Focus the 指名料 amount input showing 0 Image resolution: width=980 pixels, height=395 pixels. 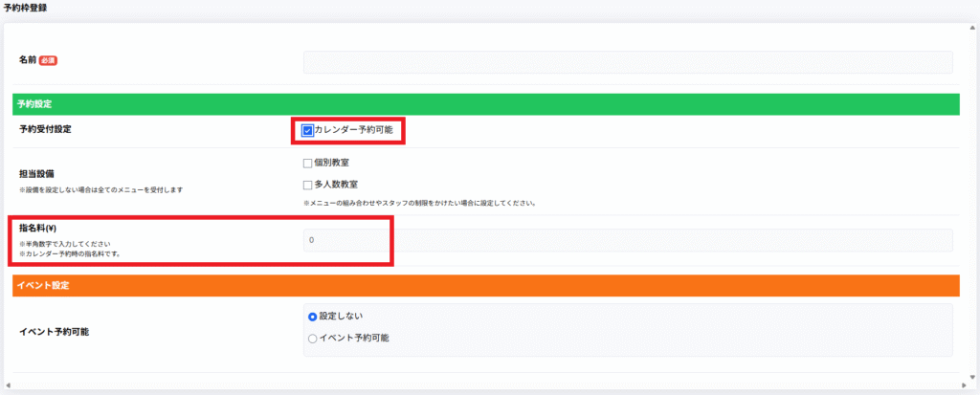coord(628,240)
